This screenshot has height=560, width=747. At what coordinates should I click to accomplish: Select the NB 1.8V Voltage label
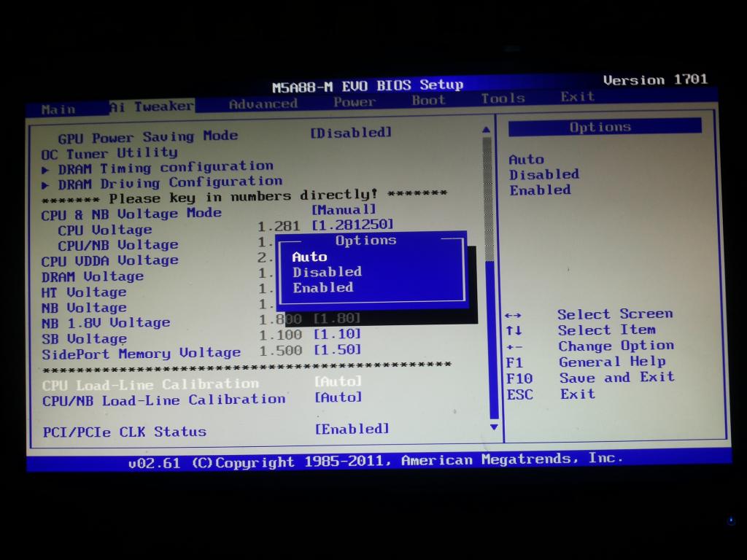click(106, 323)
